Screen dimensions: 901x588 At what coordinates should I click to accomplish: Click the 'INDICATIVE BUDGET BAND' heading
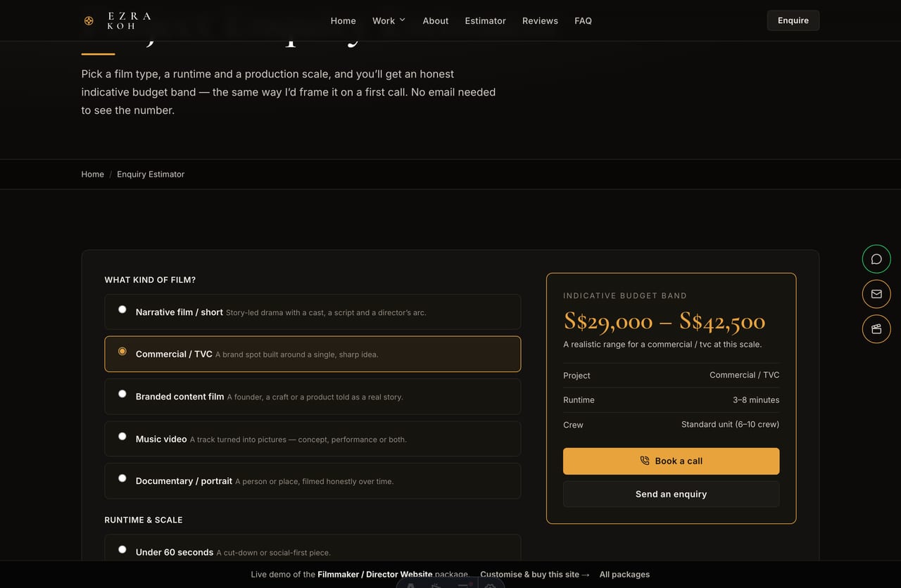[x=625, y=295]
